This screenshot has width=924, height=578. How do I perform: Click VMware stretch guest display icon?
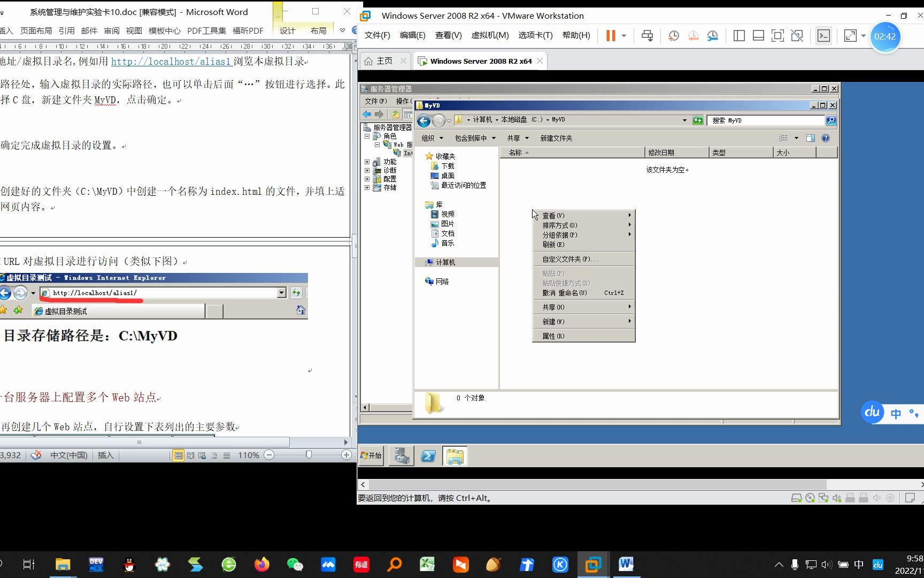click(850, 35)
